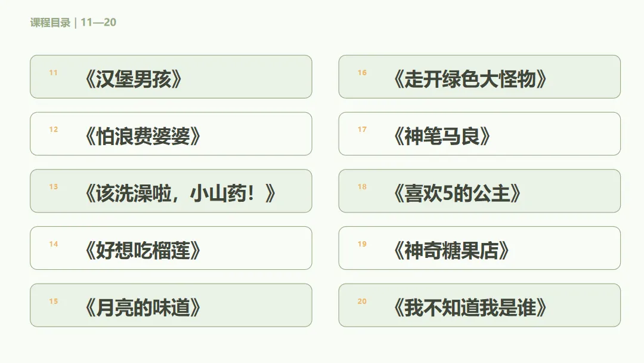
Task: Open the 《神奇糖果店》 lesson card
Action: coord(479,248)
